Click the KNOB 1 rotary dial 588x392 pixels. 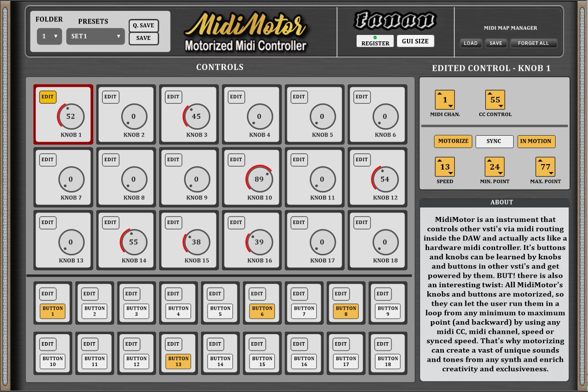[x=71, y=116]
